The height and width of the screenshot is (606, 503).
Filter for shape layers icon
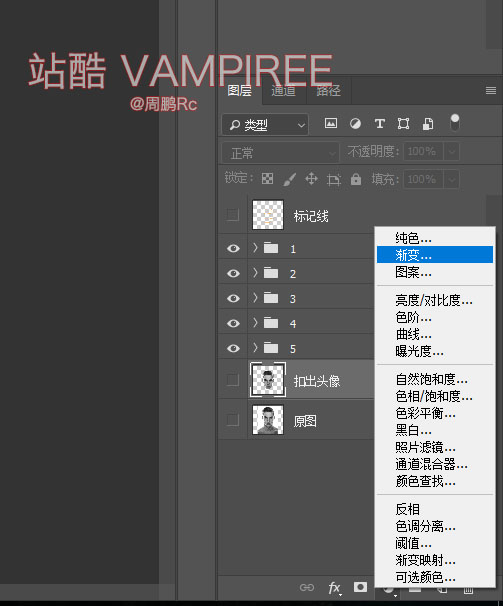pyautogui.click(x=403, y=124)
